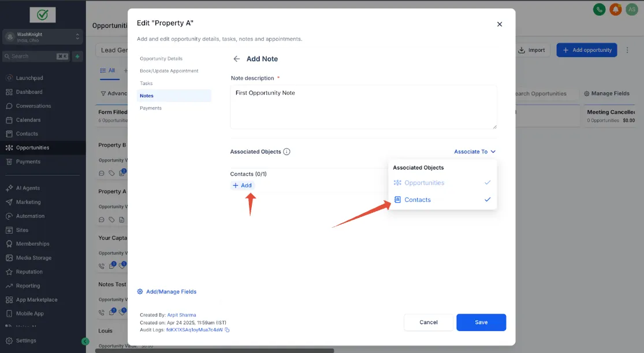Click the Add/Manage Fields gear link
The width and height of the screenshot is (644, 353).
click(167, 291)
